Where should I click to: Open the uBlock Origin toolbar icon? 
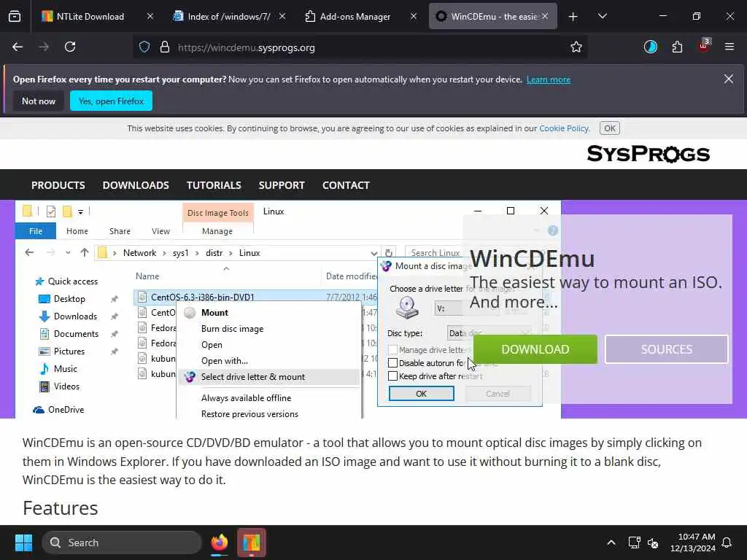[704, 46]
